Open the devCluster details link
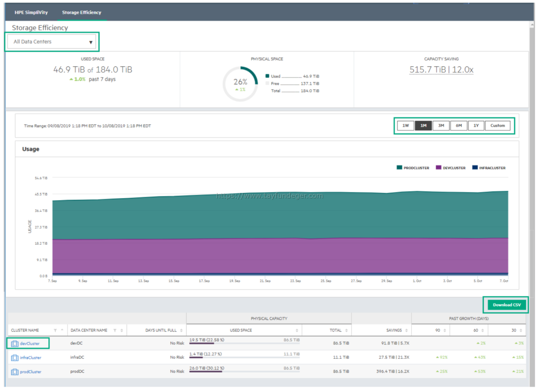Viewport: 539px width, 392px height. [30, 343]
